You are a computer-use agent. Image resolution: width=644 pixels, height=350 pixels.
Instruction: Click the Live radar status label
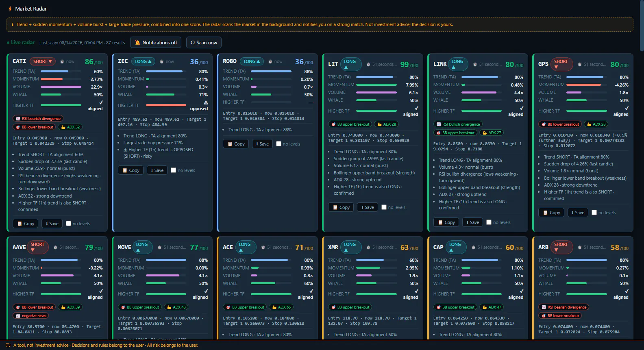click(21, 43)
